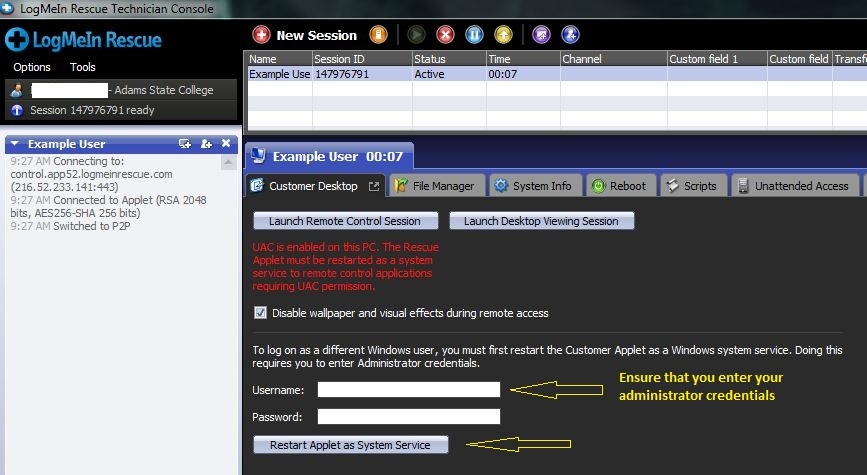Click the add person icon in Example User chat header
Viewport: 867px width, 475px height.
pos(206,144)
